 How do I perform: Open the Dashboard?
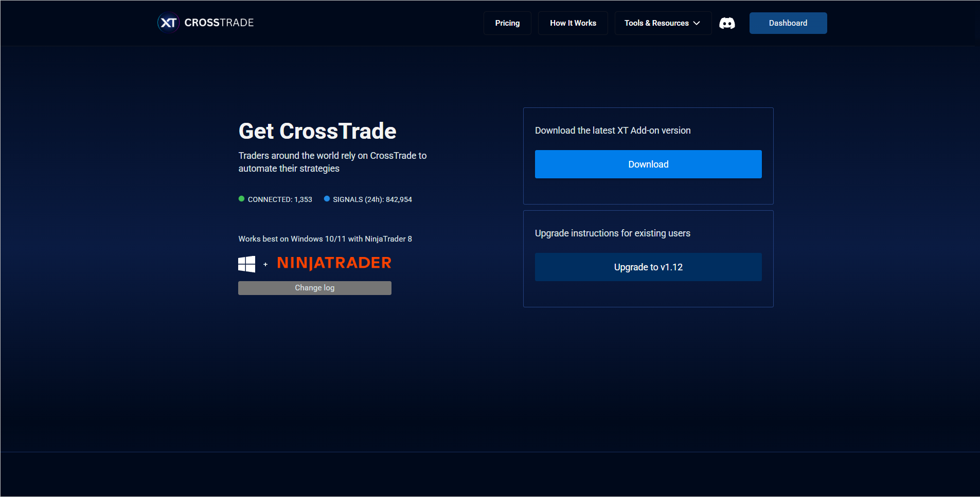(788, 23)
